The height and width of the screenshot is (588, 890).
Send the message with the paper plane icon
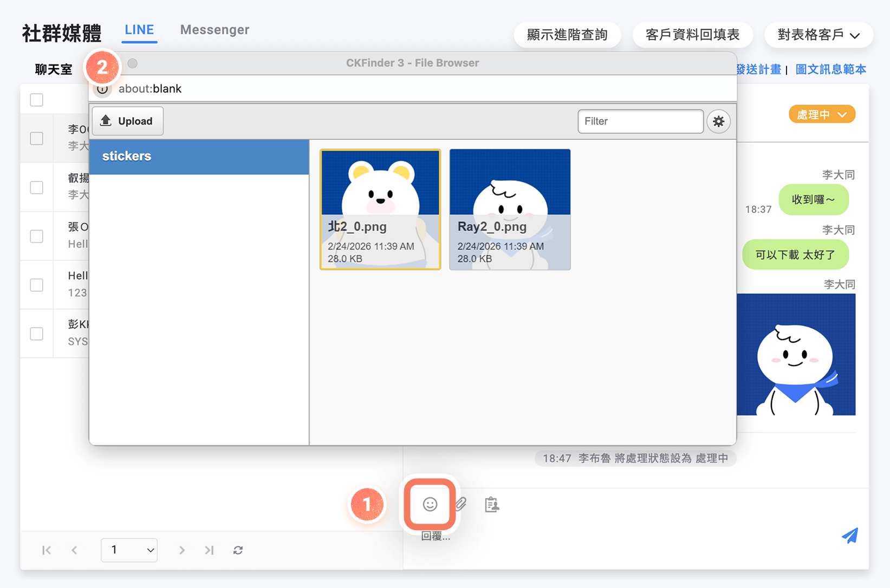850,537
